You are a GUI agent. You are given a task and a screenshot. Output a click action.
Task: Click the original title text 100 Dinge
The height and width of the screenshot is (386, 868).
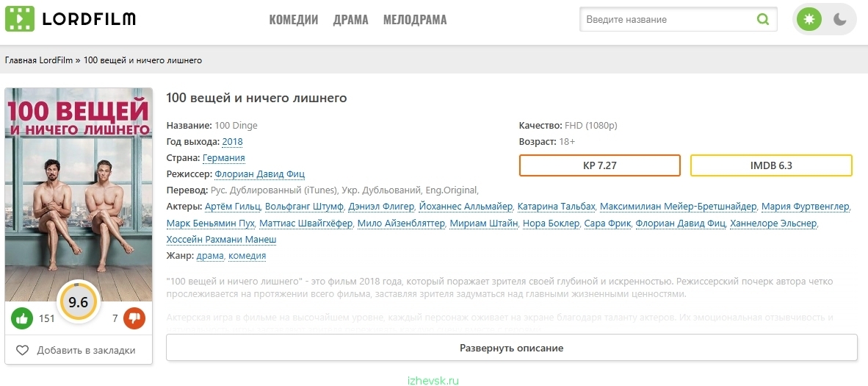click(x=236, y=125)
